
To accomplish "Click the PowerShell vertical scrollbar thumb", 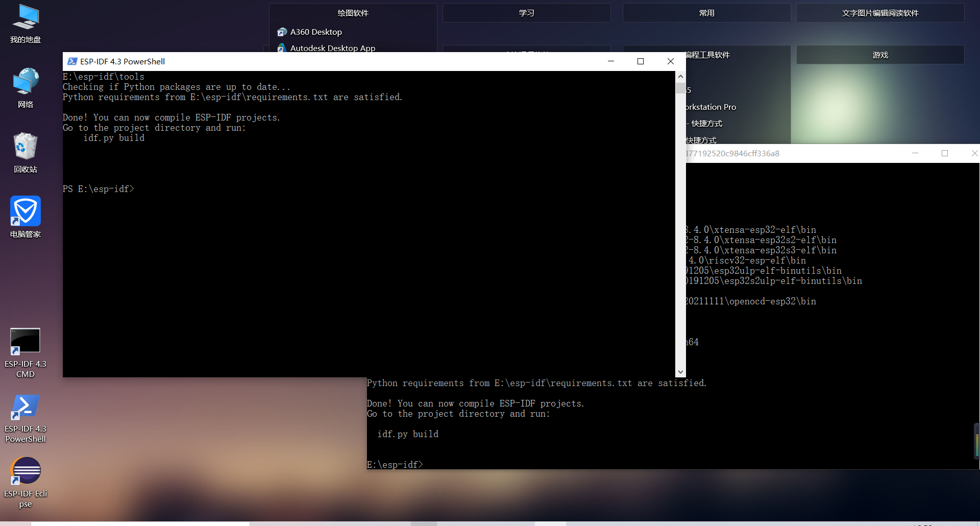I will [680, 88].
